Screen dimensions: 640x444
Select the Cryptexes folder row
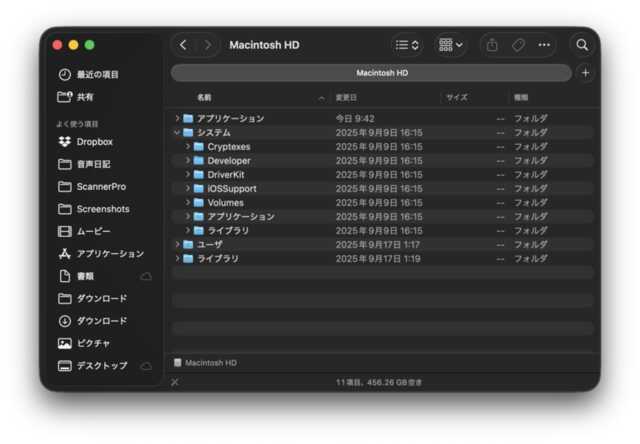click(x=382, y=147)
